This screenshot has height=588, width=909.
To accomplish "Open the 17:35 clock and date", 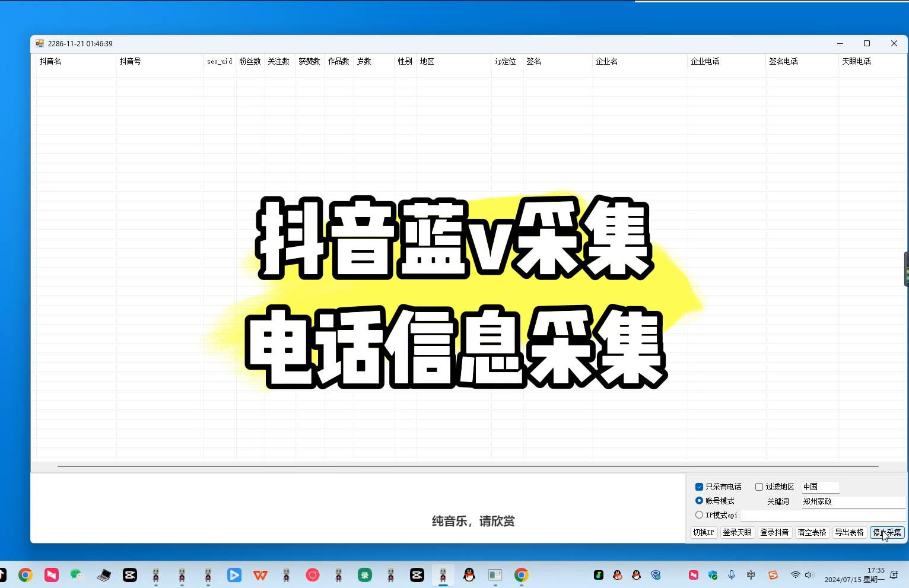I will point(854,575).
